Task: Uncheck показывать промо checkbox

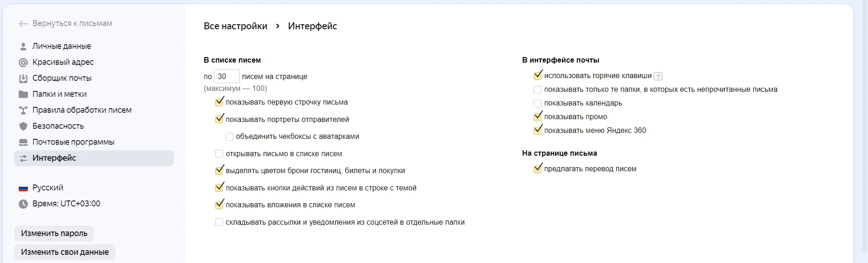Action: [537, 117]
